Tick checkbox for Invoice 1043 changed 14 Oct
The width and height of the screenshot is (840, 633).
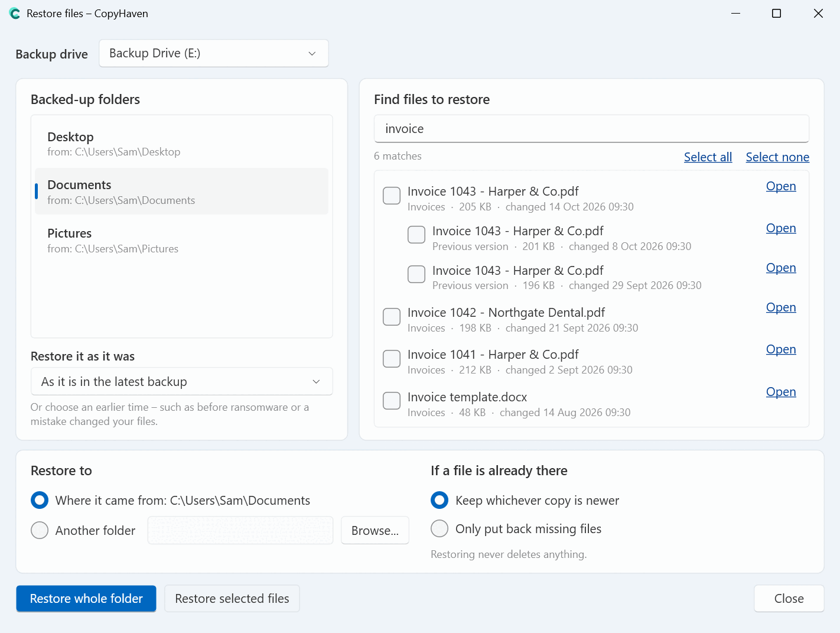tap(392, 196)
